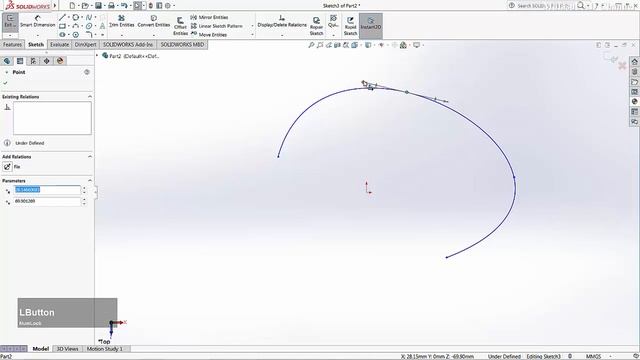Collapse the Add Relations section
640x360 pixels.
pyautogui.click(x=90, y=157)
